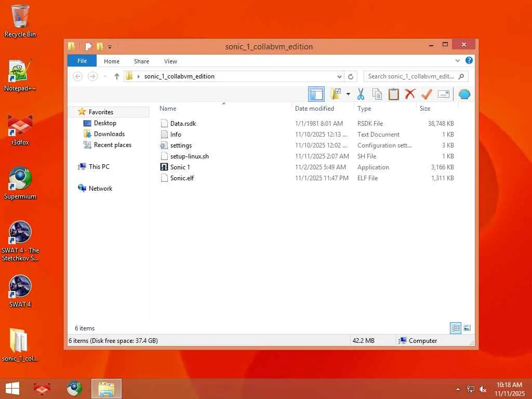Sort by the Type column header

point(364,108)
